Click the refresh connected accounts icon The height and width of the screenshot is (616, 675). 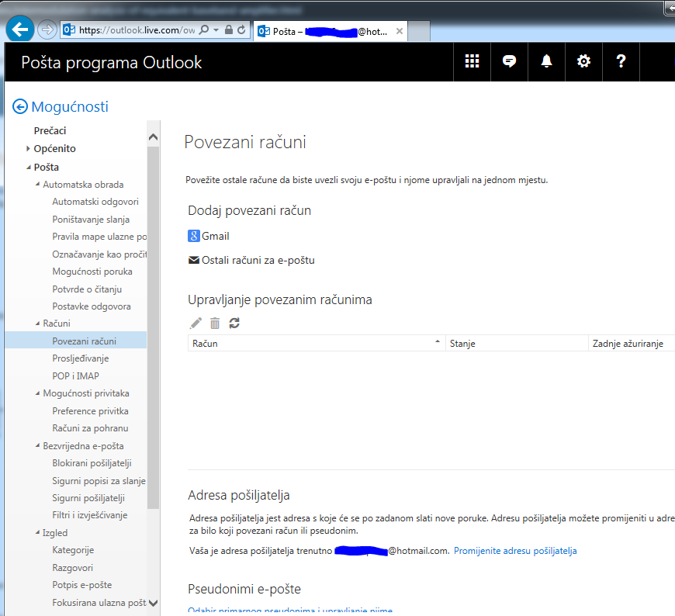(234, 323)
